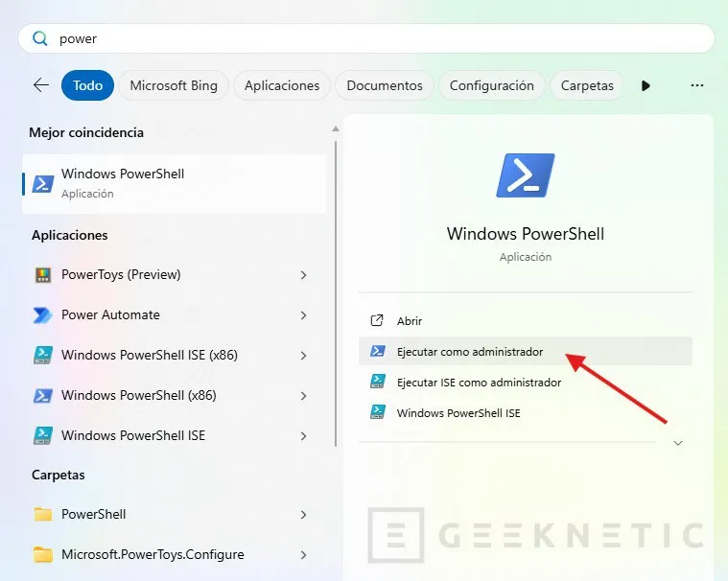728x581 pixels.
Task: Switch to the Microsoft Bing tab
Action: pos(174,85)
